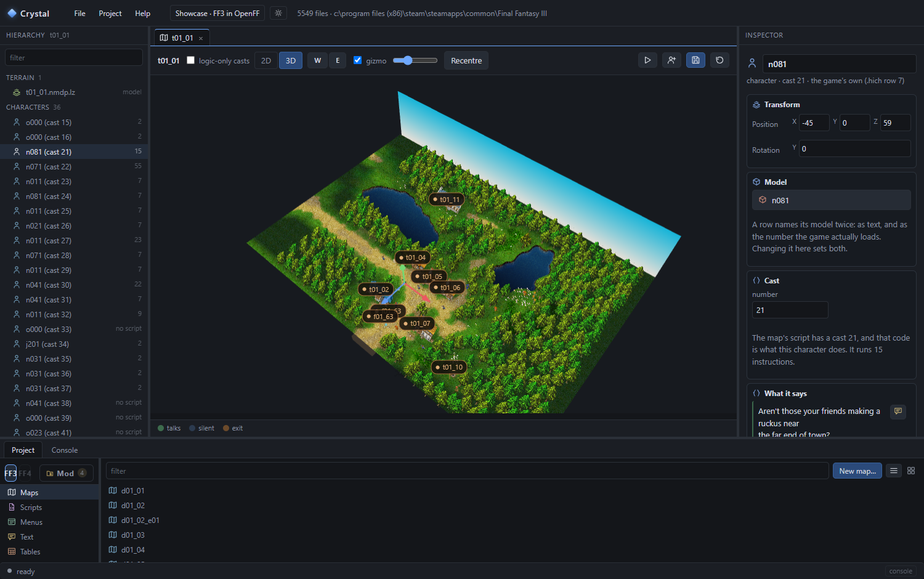The width and height of the screenshot is (924, 579).
Task: Open the Tables category in project sidebar
Action: 49,552
